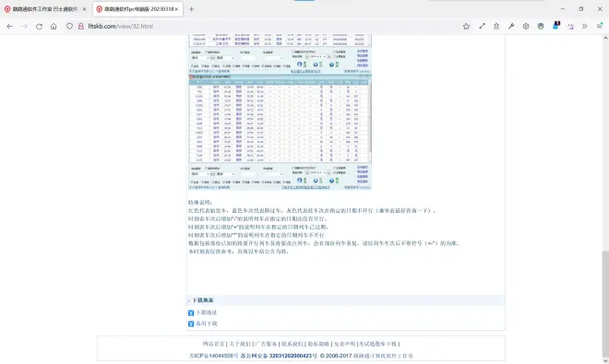Open the account profile icon
This screenshot has height=364, width=609.
[496, 27]
